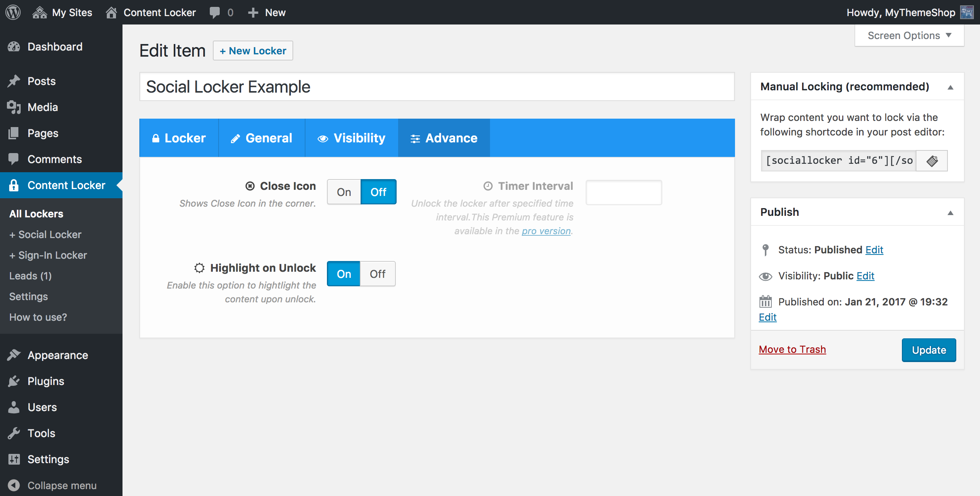Click the Collapse menu arrow icon
The image size is (980, 496).
[x=14, y=485]
